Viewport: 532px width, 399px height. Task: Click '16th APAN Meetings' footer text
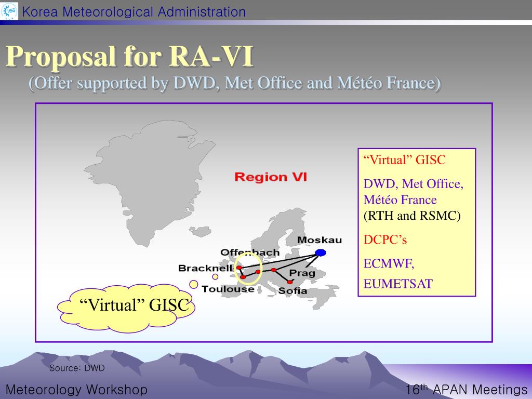pos(467,389)
